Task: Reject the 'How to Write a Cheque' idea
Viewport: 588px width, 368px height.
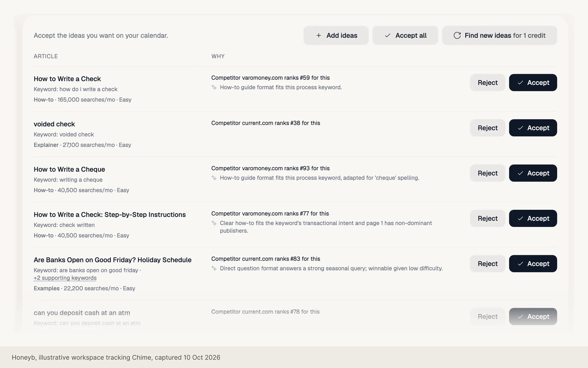Action: pyautogui.click(x=488, y=173)
